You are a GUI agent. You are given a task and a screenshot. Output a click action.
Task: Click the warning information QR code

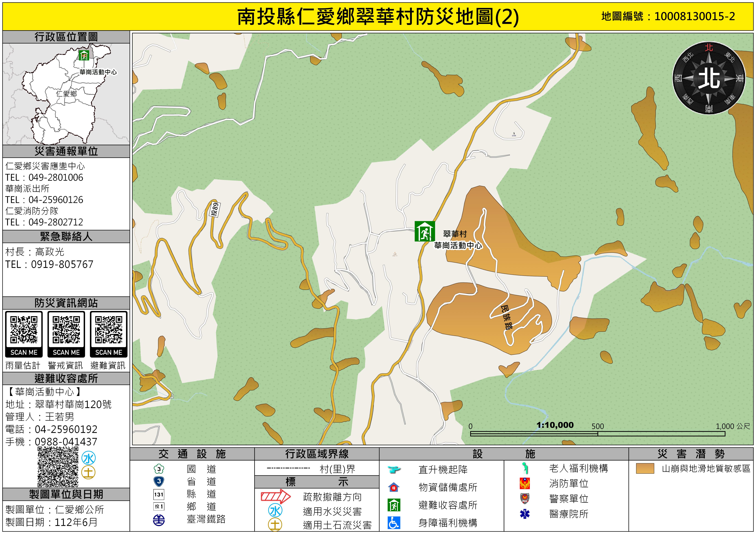66,330
